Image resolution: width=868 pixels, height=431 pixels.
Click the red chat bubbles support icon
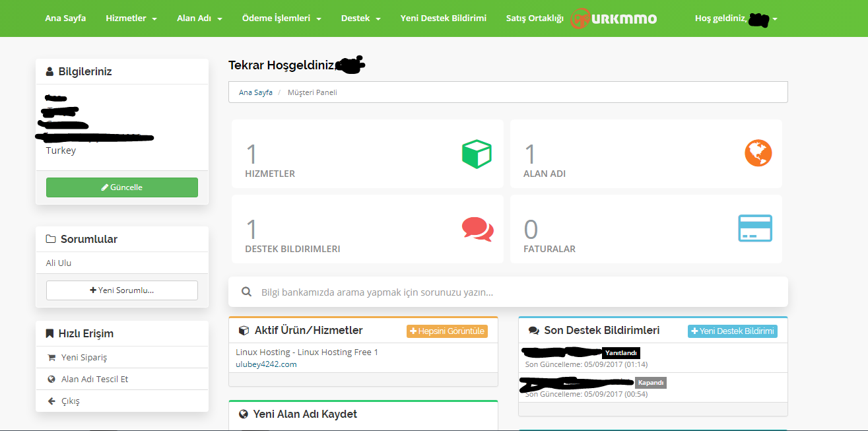point(477,228)
